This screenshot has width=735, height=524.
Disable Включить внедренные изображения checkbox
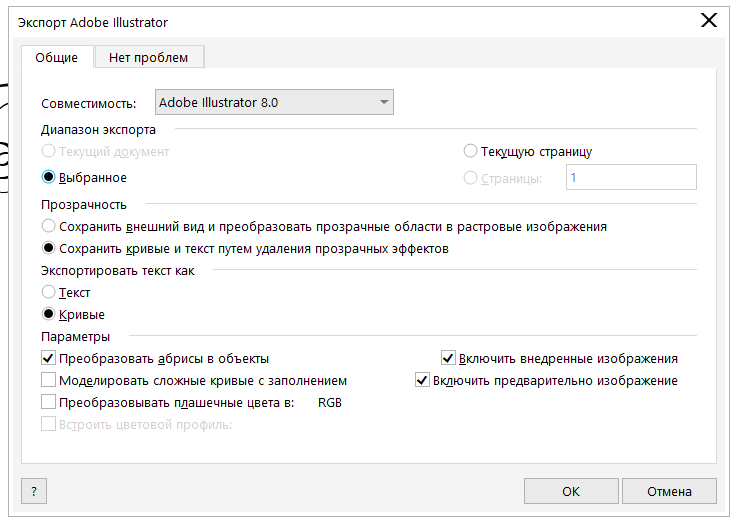448,358
